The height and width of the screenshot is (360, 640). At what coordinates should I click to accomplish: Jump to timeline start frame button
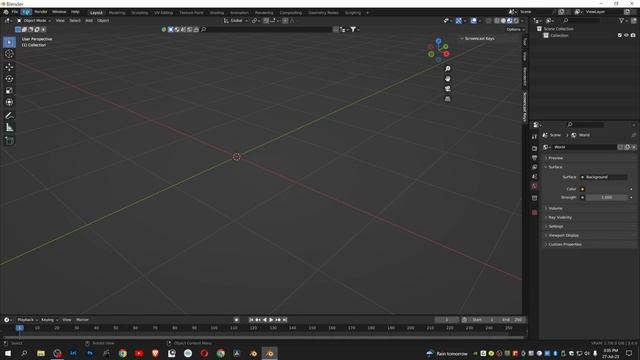(x=251, y=320)
